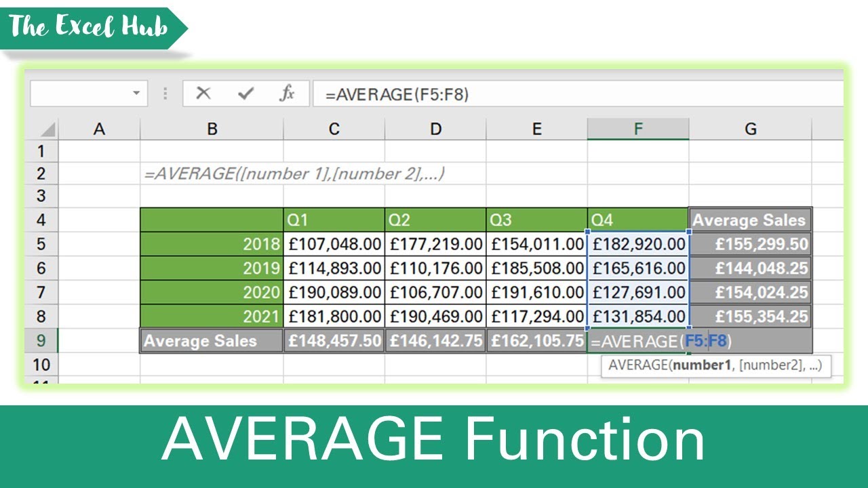Select cell with £131,854.00
868x488 pixels.
pyautogui.click(x=638, y=316)
